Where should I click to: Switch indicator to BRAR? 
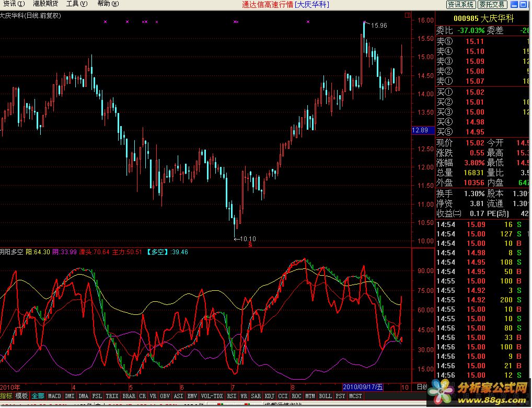click(x=129, y=396)
